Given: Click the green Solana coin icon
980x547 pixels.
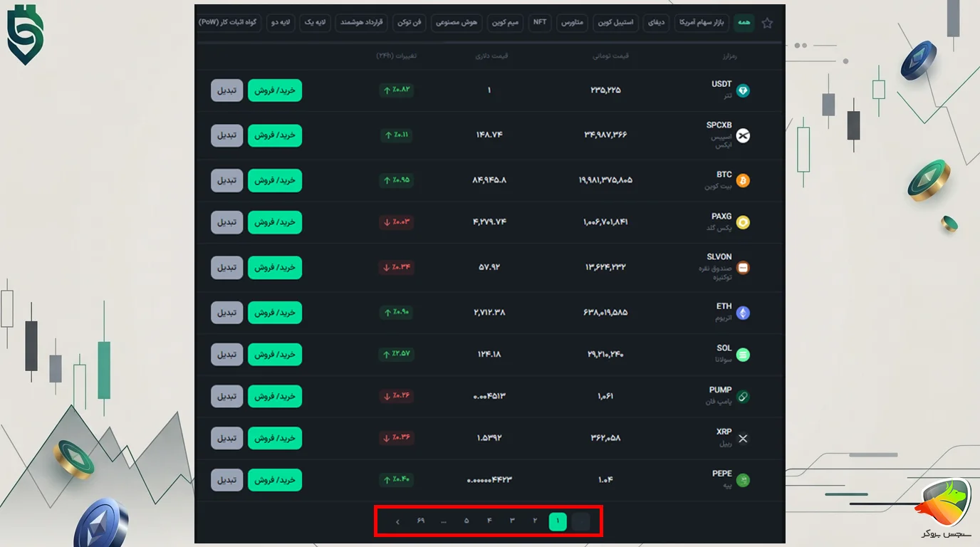Looking at the screenshot, I should pos(743,354).
